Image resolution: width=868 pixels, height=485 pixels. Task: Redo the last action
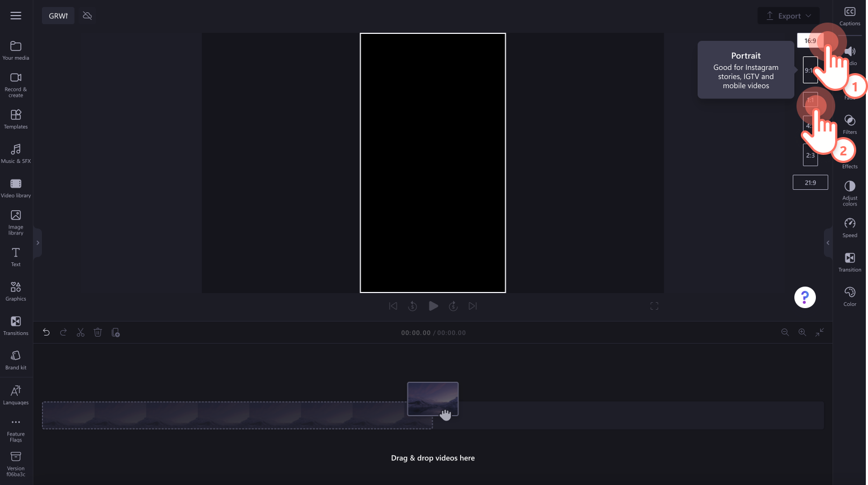click(x=63, y=333)
